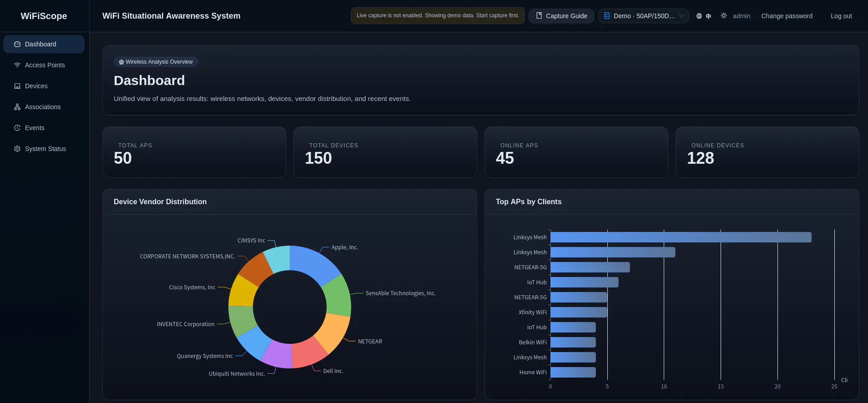Viewport: 868px width, 403px height.
Task: Click the Device Vendor Distribution heading
Action: (x=160, y=201)
